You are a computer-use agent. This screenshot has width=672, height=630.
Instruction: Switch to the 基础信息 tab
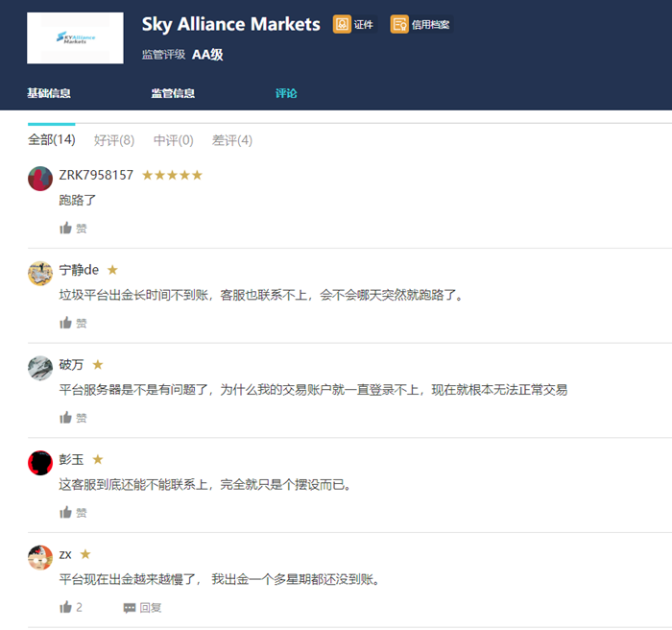[x=48, y=93]
